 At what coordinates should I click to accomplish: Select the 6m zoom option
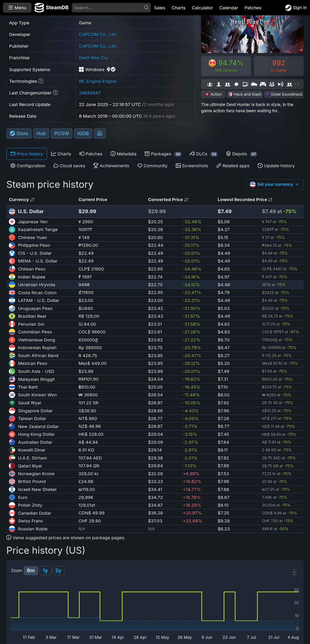point(31,571)
